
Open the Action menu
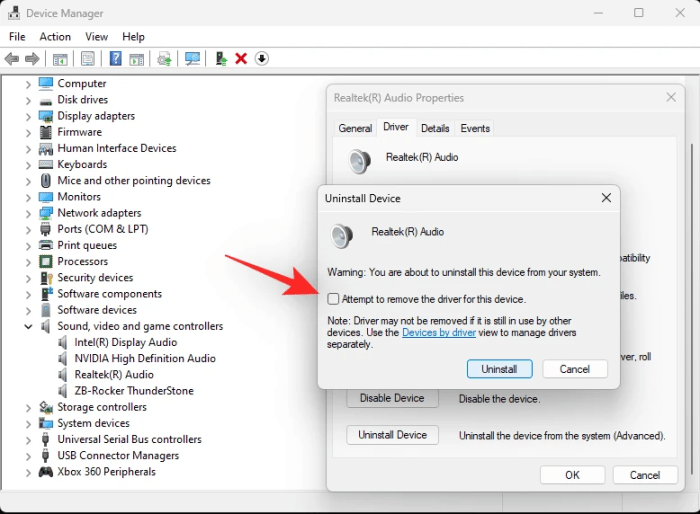point(55,37)
